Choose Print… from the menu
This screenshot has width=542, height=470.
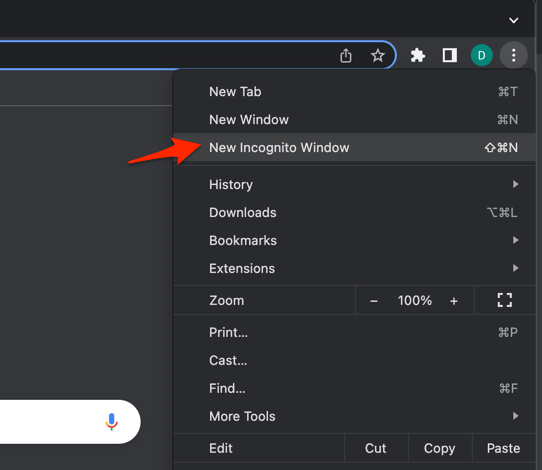pos(354,332)
